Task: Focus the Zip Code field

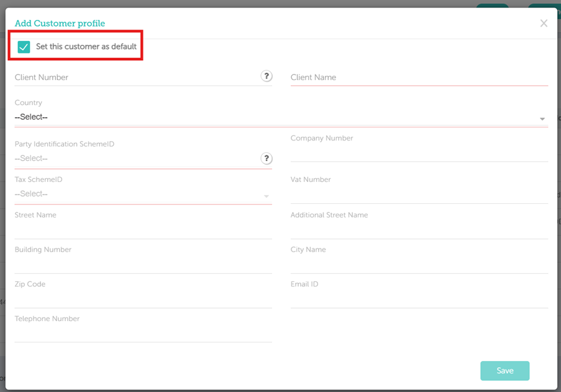Action: click(143, 299)
